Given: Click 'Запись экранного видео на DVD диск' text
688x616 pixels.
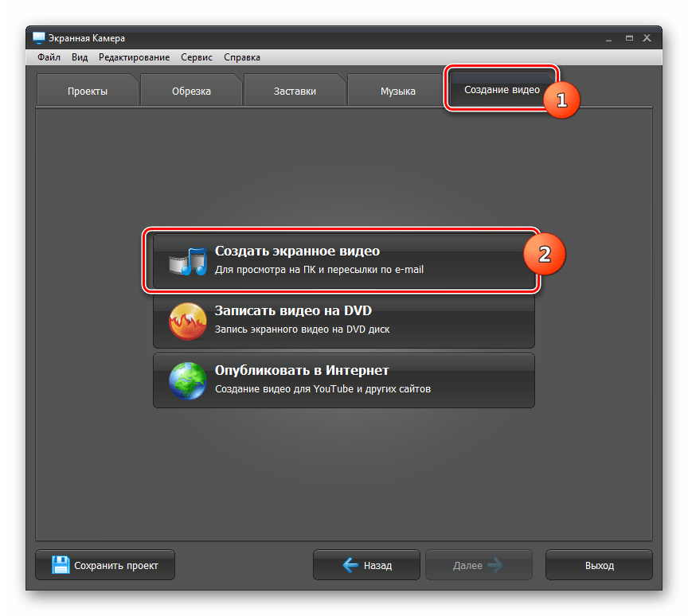Looking at the screenshot, I should point(302,329).
